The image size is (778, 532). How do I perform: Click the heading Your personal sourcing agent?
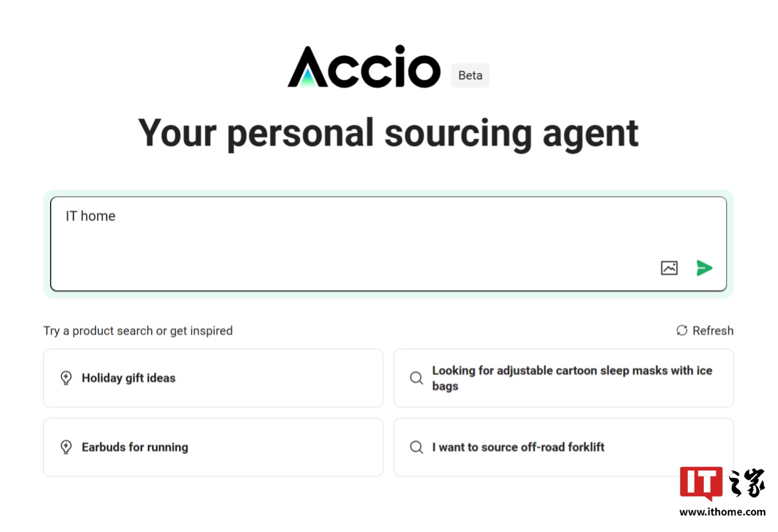pos(388,133)
